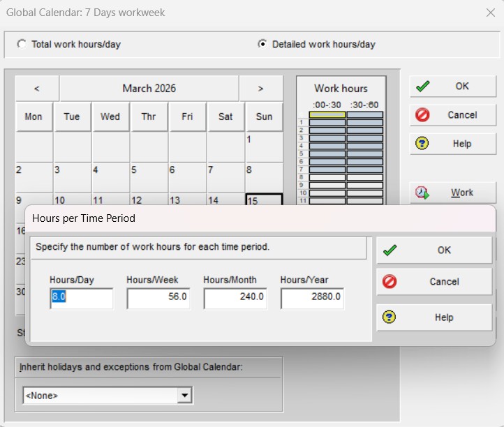Click the Hours/Month field showing 240.0
The width and height of the screenshot is (504, 427).
point(235,298)
